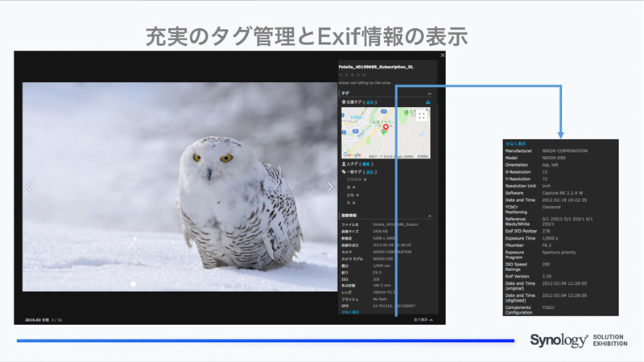The image size is (644, 362).
Task: Click the red location pin on map
Action: point(386,127)
